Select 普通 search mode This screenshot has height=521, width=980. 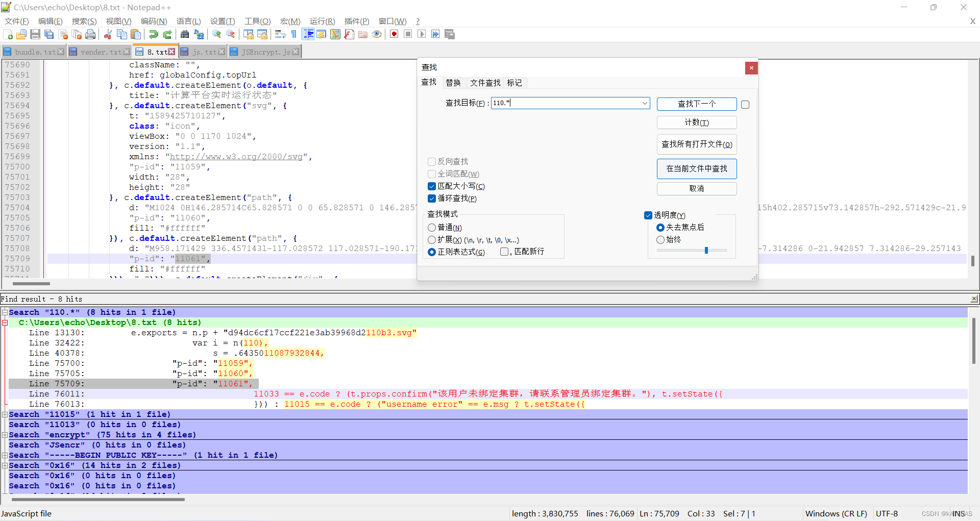click(432, 228)
